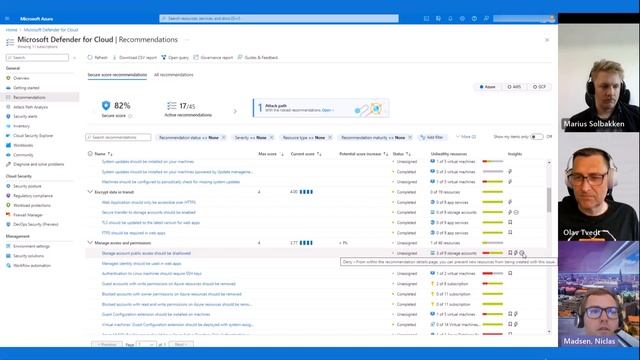
Task: Click the Overview icon in sidebar
Action: (x=8, y=78)
